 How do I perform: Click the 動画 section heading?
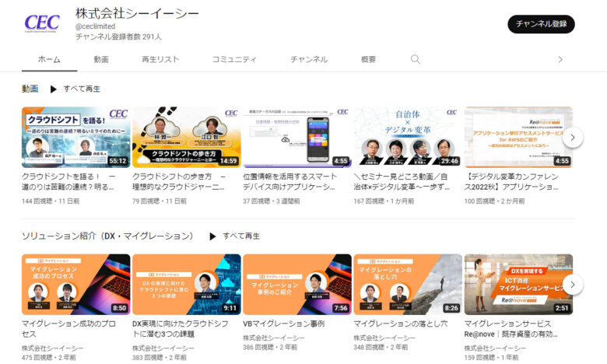click(x=30, y=89)
